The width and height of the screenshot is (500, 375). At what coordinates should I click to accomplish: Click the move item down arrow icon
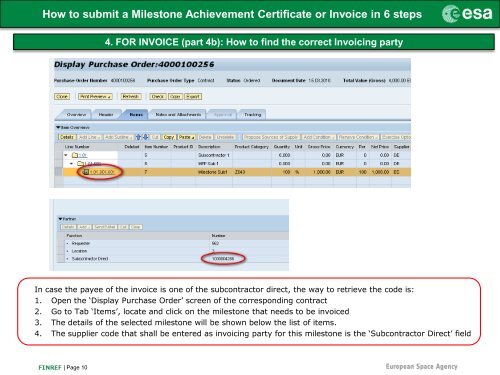[145, 137]
